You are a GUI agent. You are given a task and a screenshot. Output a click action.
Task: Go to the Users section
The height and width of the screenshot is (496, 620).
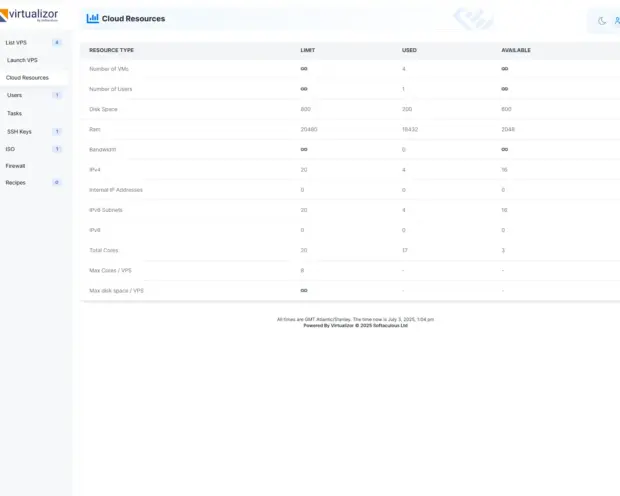point(15,95)
